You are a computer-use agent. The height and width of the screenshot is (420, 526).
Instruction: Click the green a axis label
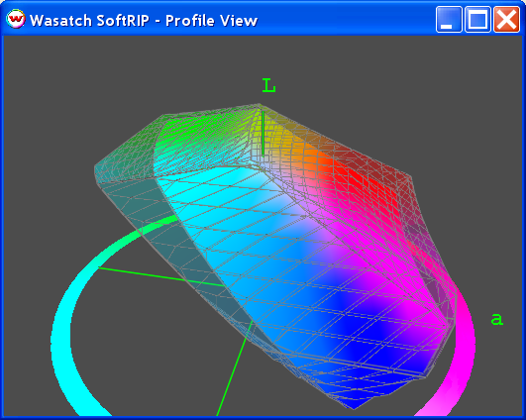click(x=497, y=319)
